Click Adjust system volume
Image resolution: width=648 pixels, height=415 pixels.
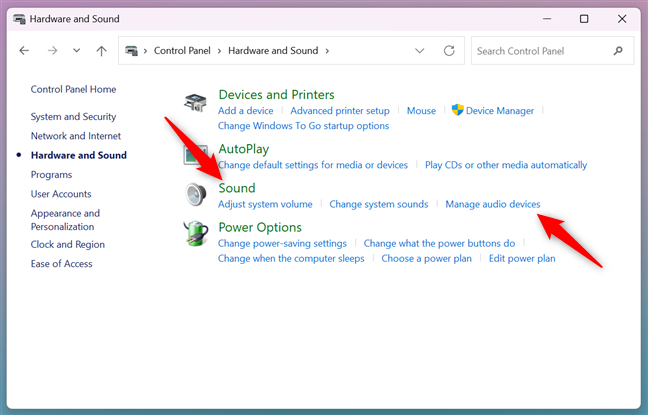click(x=265, y=204)
